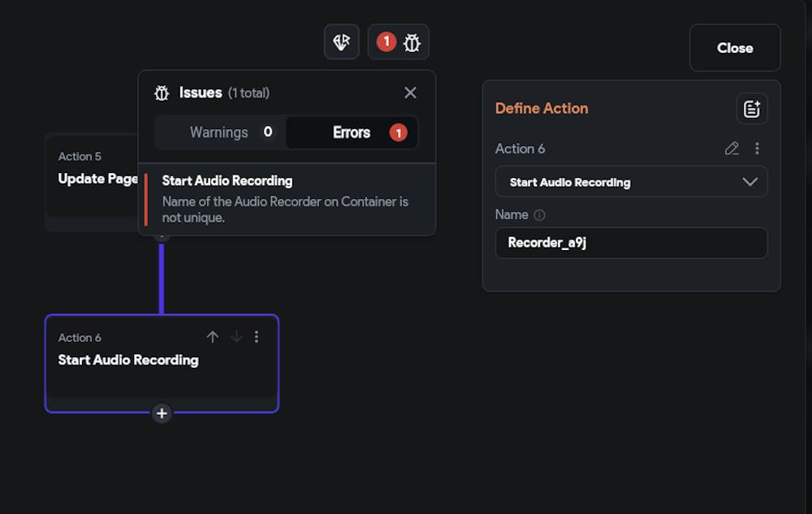Move Action 6 down with arrow icon
The height and width of the screenshot is (514, 812).
click(x=236, y=337)
